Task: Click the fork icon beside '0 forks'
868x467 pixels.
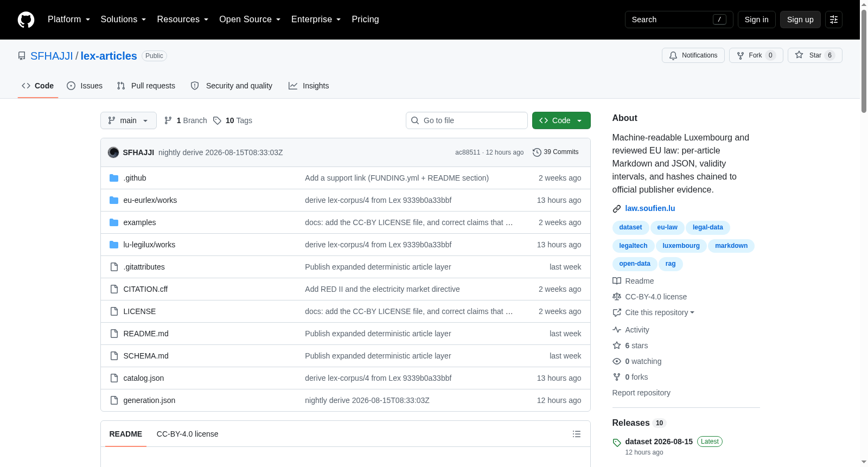Action: coord(617,377)
